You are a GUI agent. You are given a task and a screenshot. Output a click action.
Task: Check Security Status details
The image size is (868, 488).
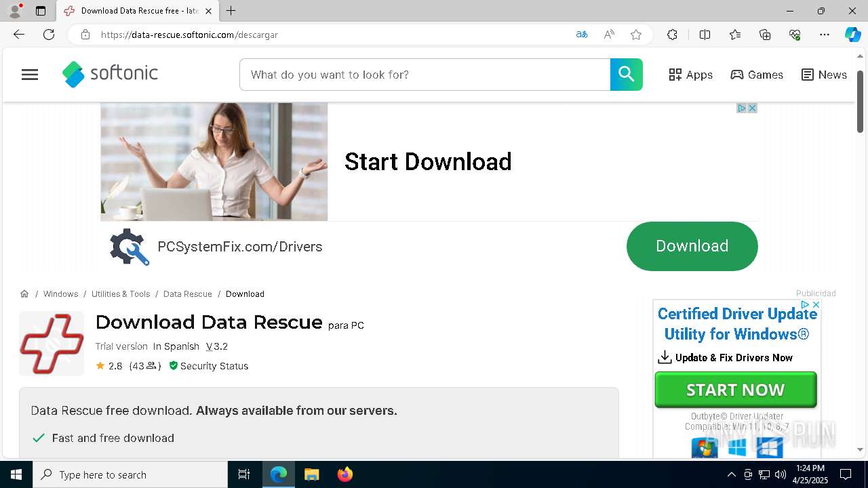pyautogui.click(x=208, y=366)
